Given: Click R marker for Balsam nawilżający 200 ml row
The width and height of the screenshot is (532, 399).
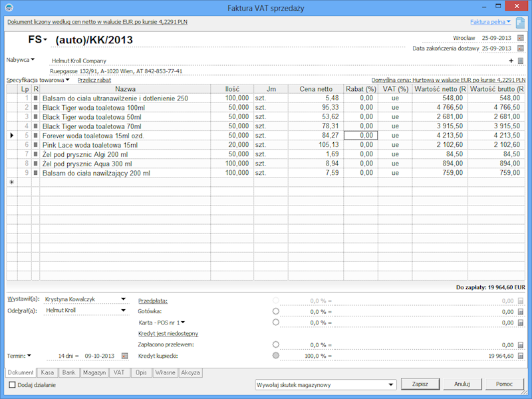Looking at the screenshot, I should click(x=36, y=173).
